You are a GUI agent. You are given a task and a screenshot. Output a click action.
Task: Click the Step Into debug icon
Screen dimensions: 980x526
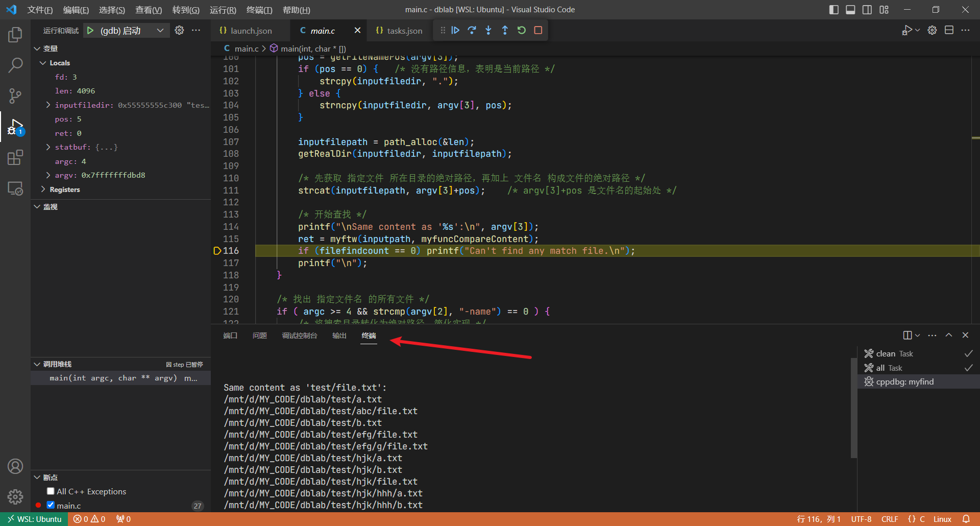click(488, 31)
